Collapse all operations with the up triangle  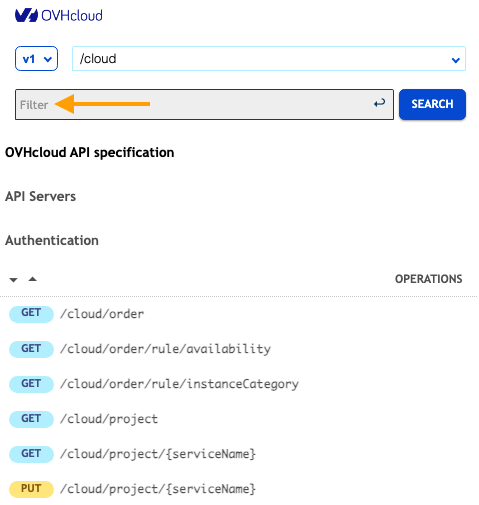coord(32,279)
